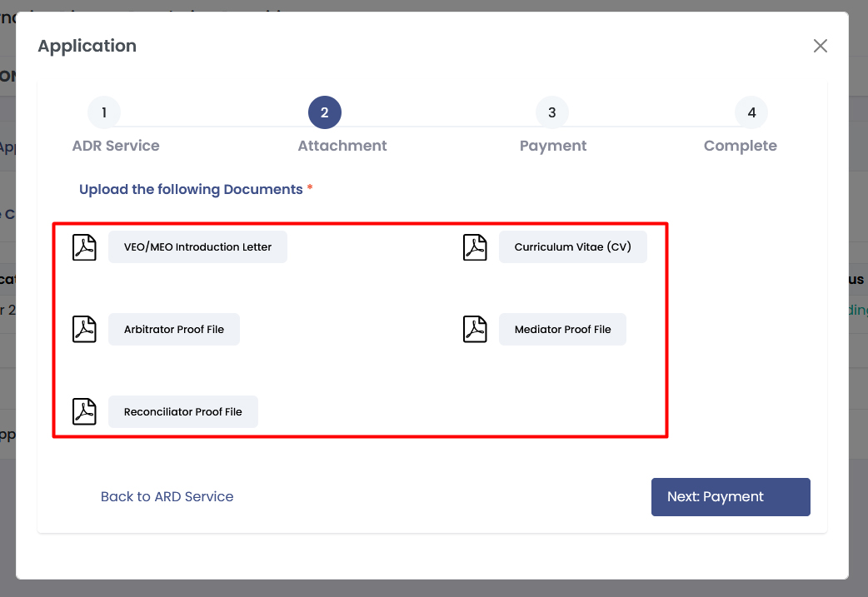The width and height of the screenshot is (868, 597).
Task: Click the PDF icon next to Curriculum Vitae
Action: click(x=475, y=247)
